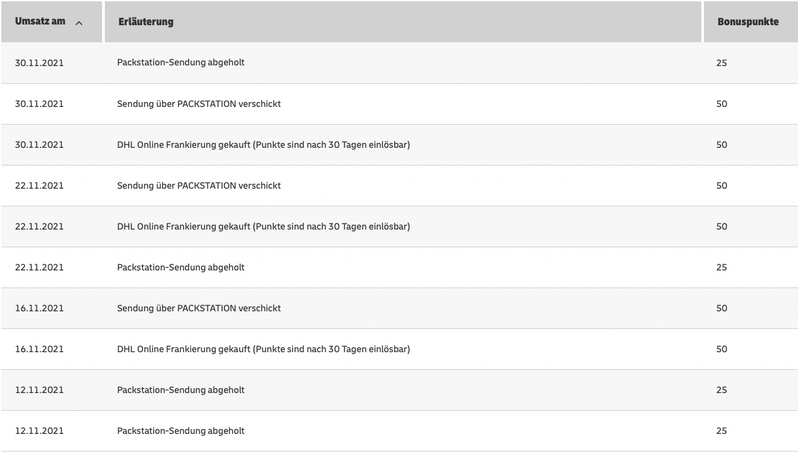Screen dimensions: 800x453
Task: Click the 25 points of 30.11.2021 pickup row
Action: click(x=722, y=63)
